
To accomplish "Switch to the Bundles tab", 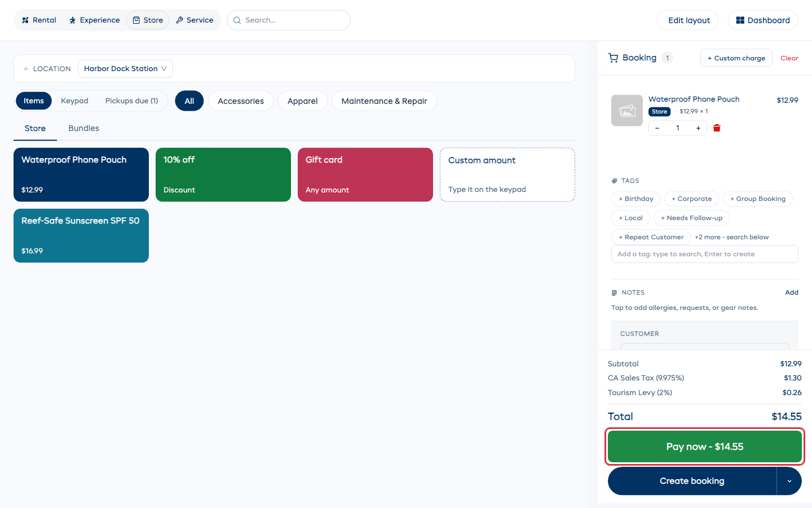I will click(83, 129).
